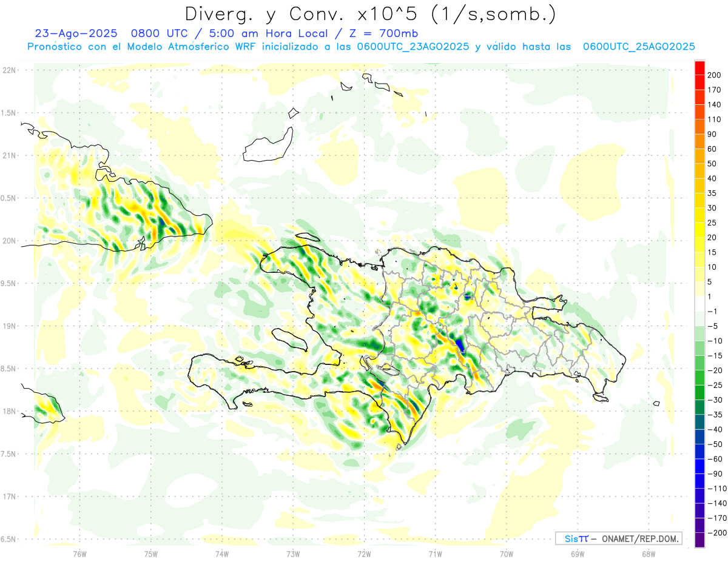This screenshot has height=562, width=728.
Task: Click the '17N' latitude label
Action: click(9, 497)
